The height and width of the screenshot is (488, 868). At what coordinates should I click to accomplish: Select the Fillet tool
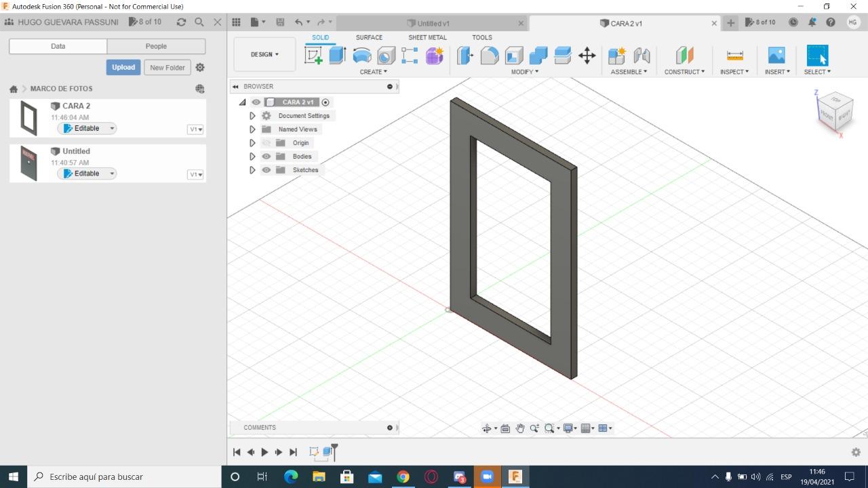pos(490,56)
